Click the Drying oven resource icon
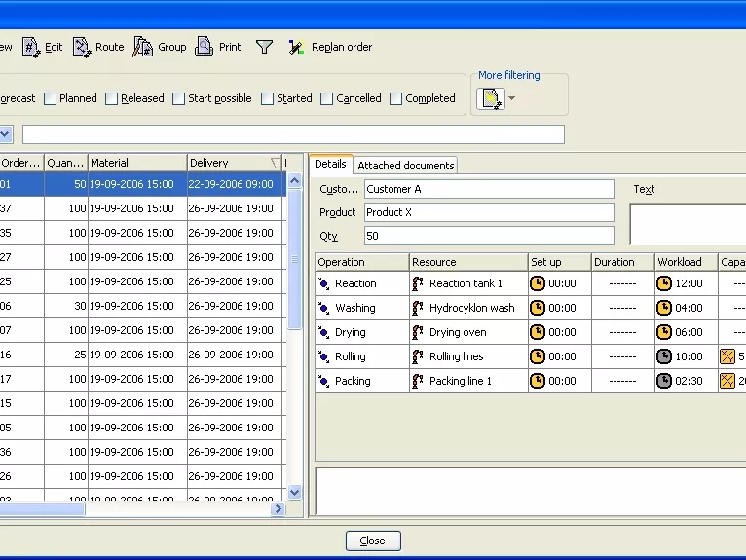Screen dimensions: 746x560 point(418,332)
